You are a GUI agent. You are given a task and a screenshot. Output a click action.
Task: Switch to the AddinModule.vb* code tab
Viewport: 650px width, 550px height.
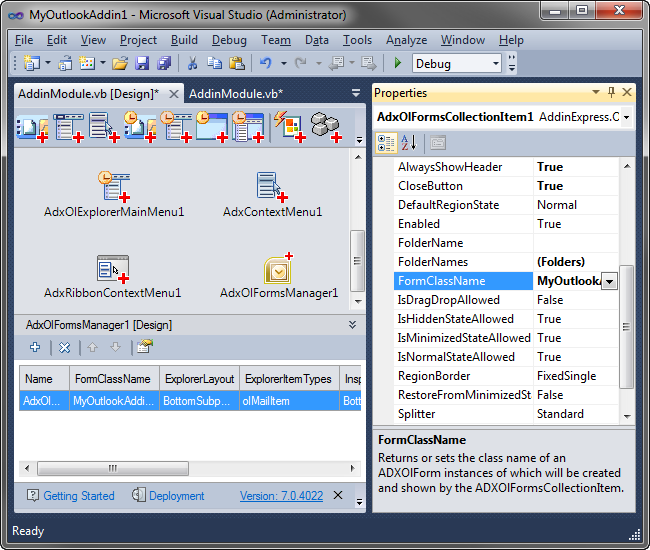[x=236, y=94]
